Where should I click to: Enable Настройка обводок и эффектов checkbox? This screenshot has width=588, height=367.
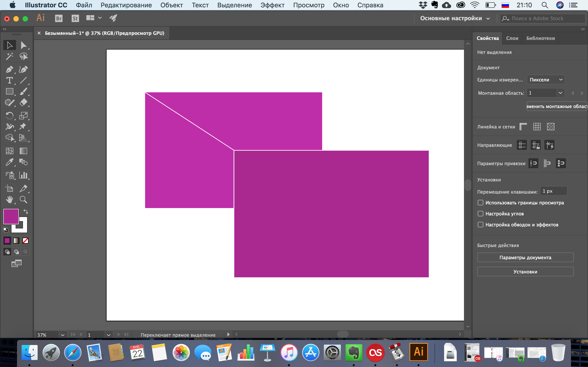(x=480, y=225)
